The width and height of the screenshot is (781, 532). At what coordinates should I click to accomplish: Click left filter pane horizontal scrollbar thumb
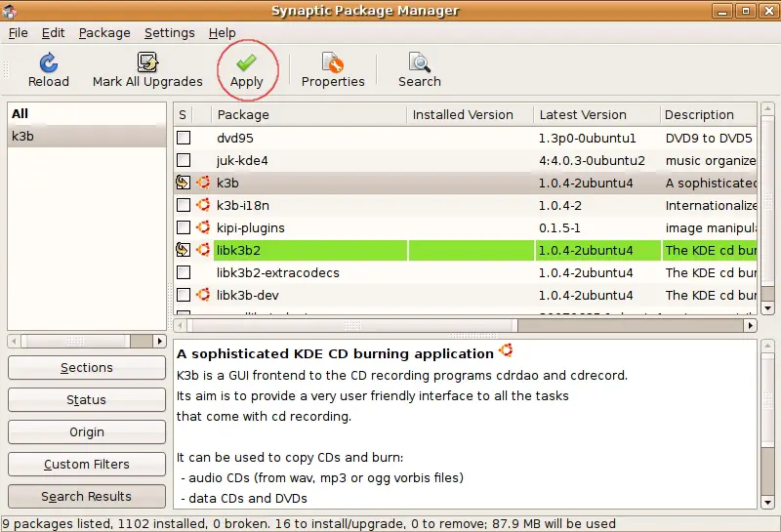[x=75, y=341]
